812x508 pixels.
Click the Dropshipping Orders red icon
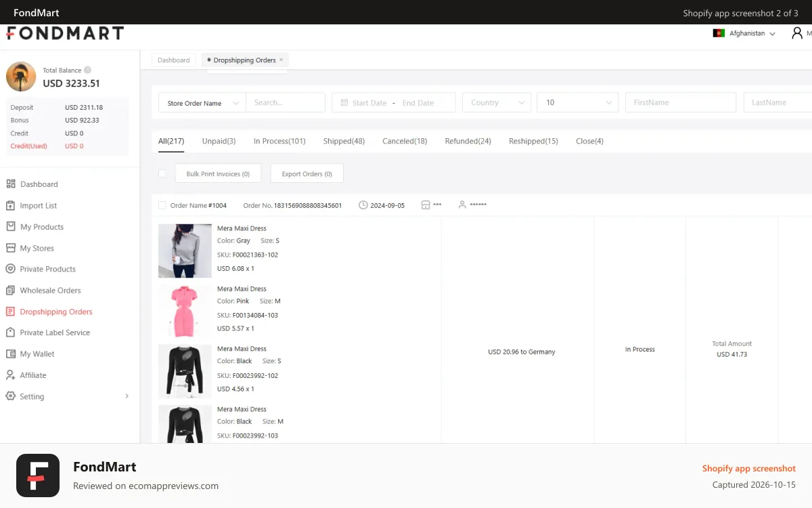point(10,312)
